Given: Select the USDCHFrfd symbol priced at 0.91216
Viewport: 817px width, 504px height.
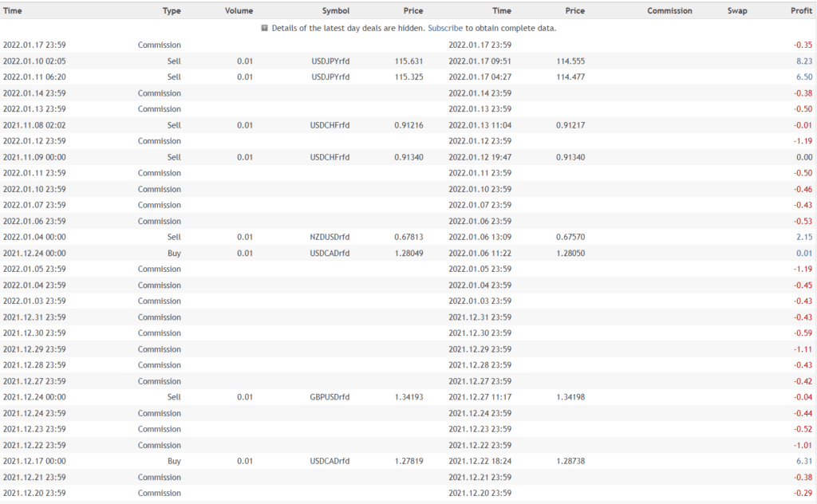Looking at the screenshot, I should (x=330, y=125).
